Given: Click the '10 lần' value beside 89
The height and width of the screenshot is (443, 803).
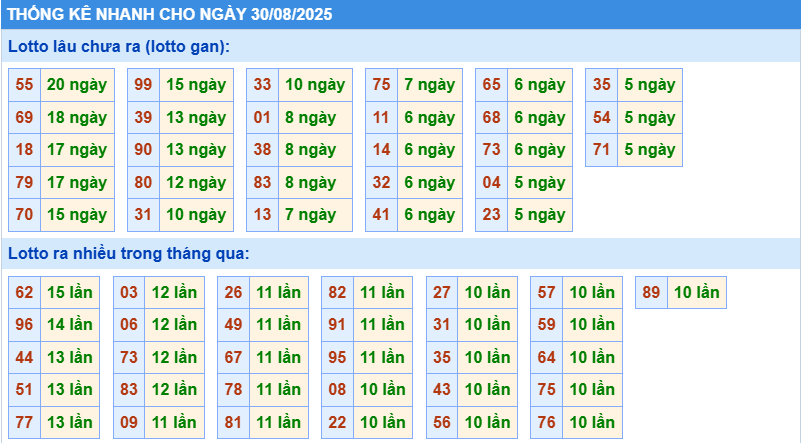Looking at the screenshot, I should pos(697,292).
